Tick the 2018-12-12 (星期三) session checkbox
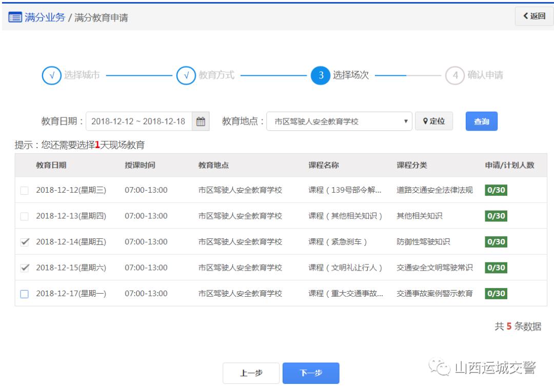 tap(25, 191)
